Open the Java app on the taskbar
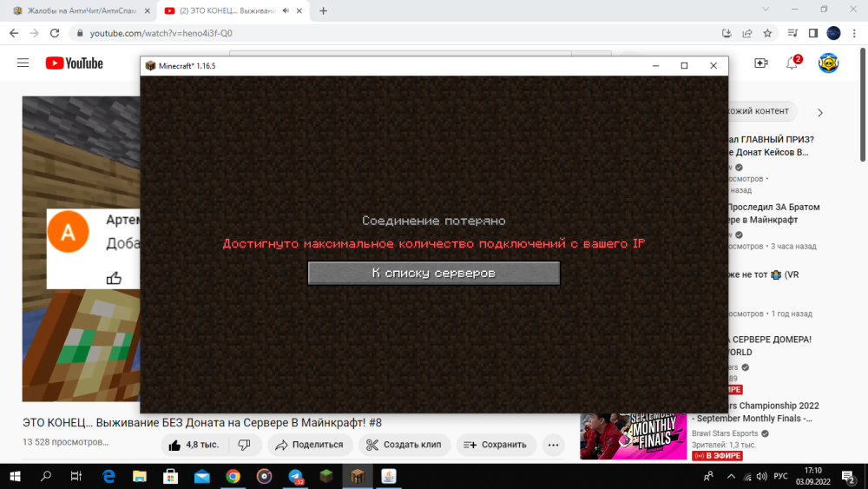Screen dimensions: 868x489 [389, 476]
